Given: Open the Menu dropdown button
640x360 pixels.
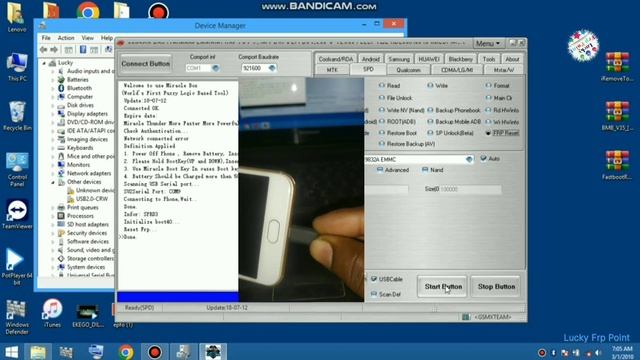Looking at the screenshot, I should [488, 43].
